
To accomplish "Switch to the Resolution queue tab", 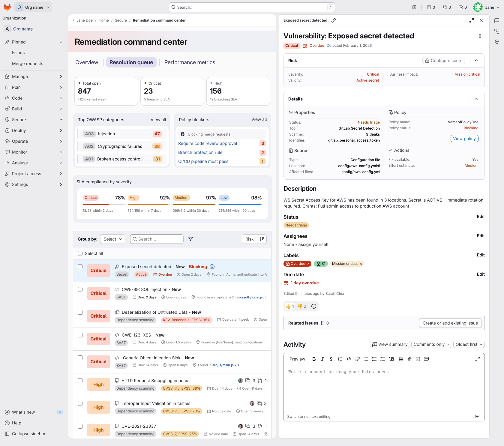I will (x=131, y=62).
